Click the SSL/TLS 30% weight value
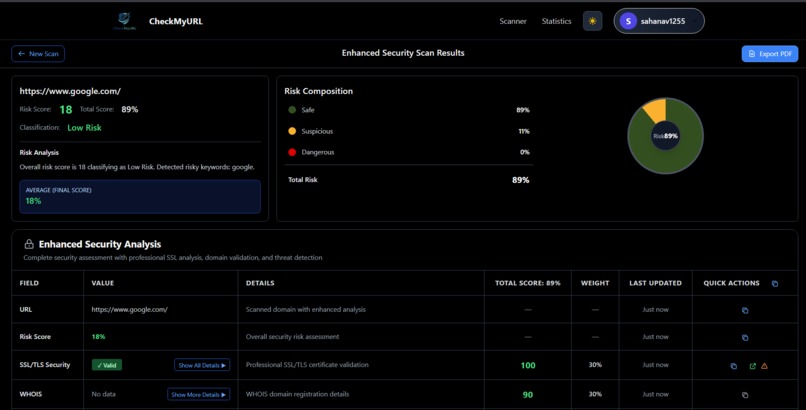Screen dimensions: 806x410 595,365
